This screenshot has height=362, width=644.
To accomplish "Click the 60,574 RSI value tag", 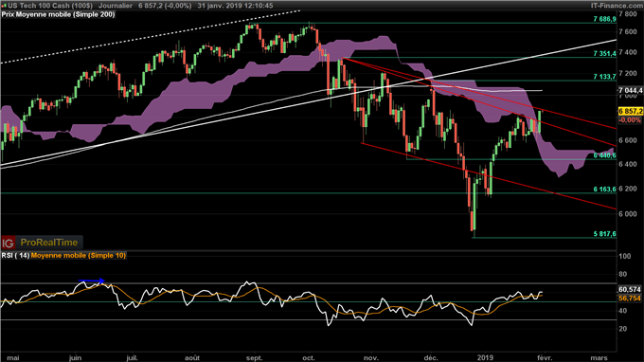I will point(630,290).
